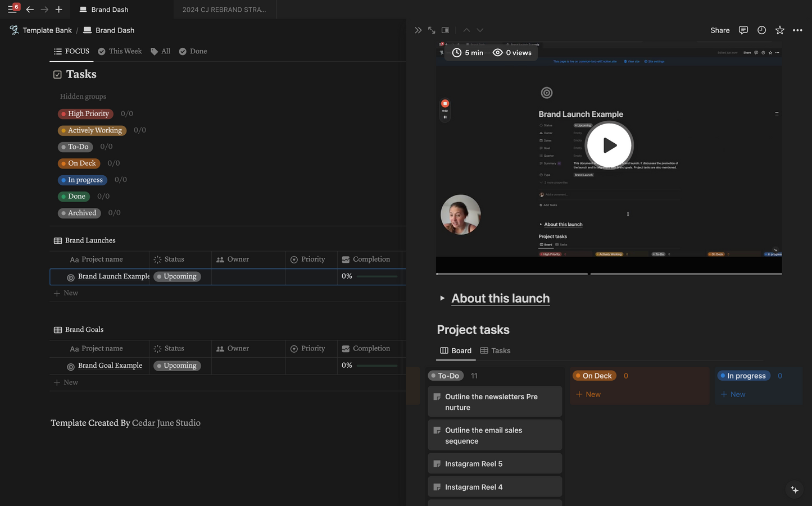This screenshot has width=812, height=506.
Task: Open the AI assistant sparkle icon
Action: point(795,490)
